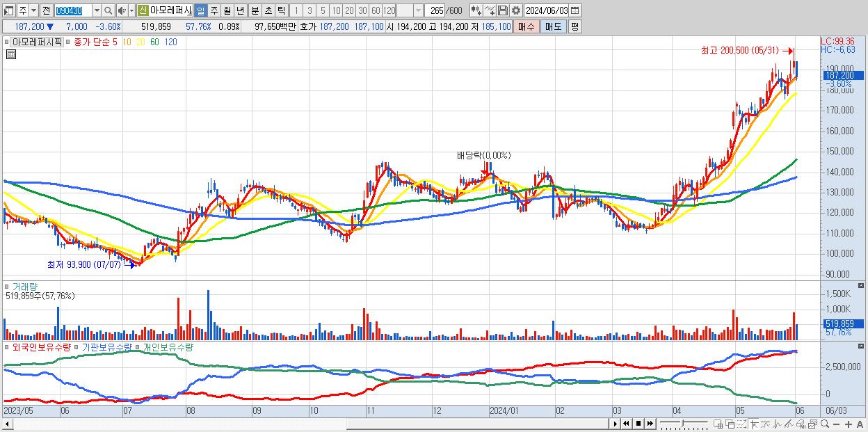Screen dimensions: 868x432
Task: Close the holdings panel with its corner button
Action: [x=861, y=346]
